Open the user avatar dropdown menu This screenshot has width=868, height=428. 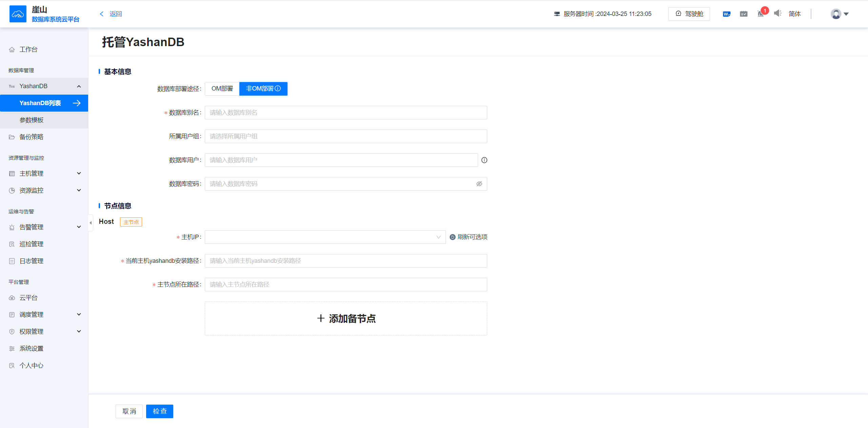[839, 14]
